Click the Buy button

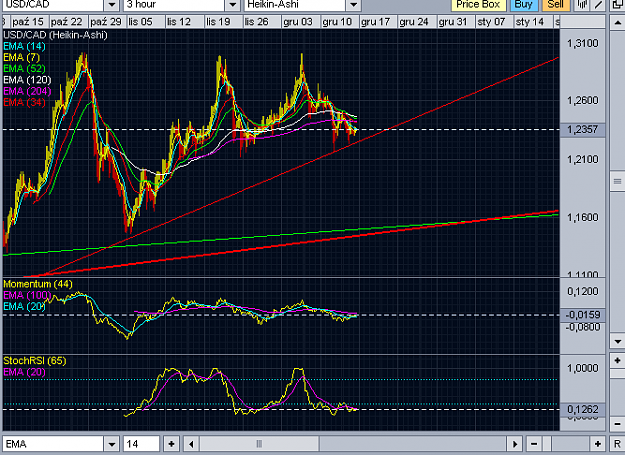524,5
